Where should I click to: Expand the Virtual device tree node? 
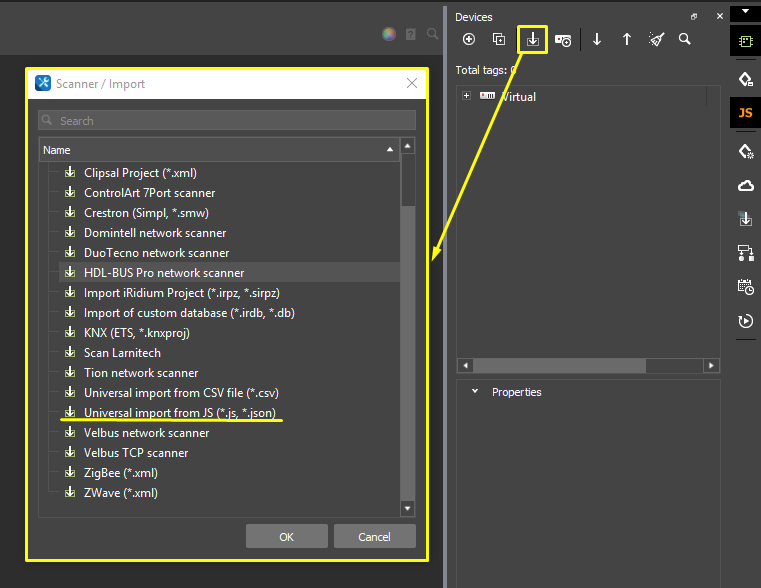click(467, 96)
